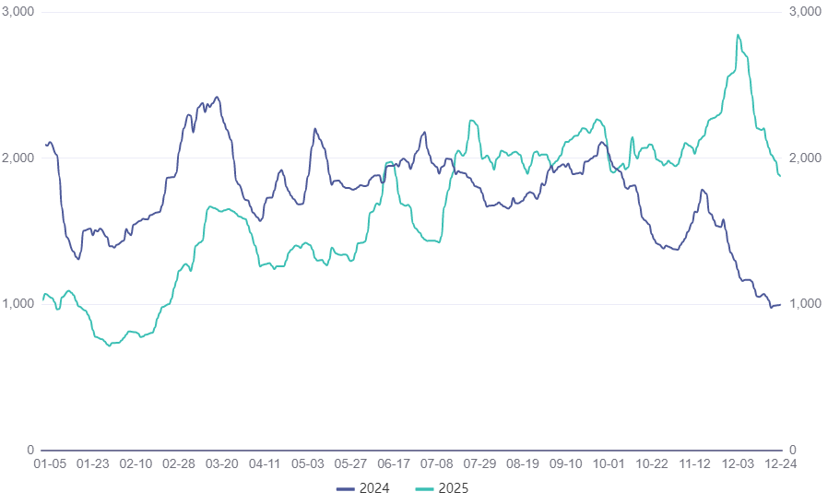
Task: Select the 11-12 x-axis date label
Action: point(695,464)
